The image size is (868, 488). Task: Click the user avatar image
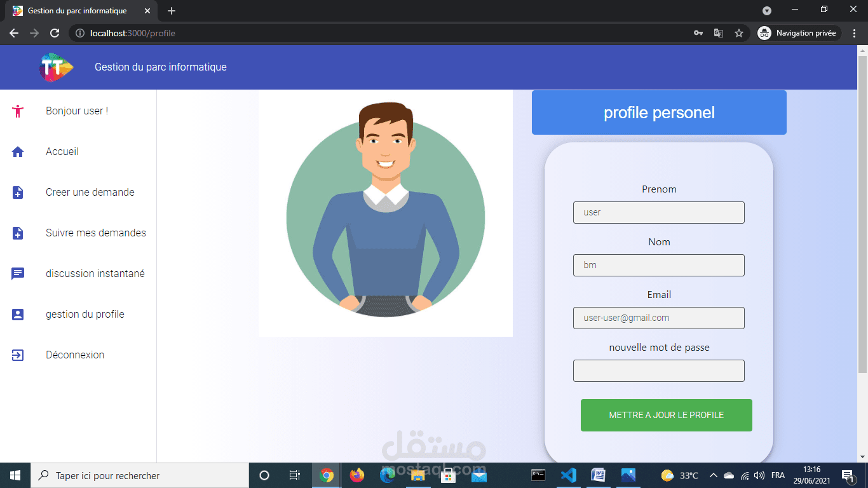tap(386, 213)
